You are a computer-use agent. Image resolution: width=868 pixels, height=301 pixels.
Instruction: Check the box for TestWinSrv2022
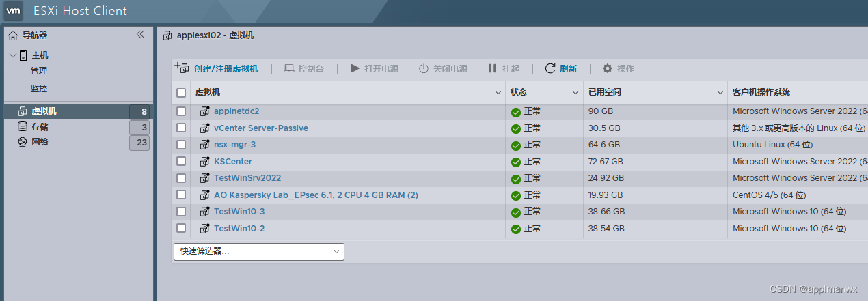pyautogui.click(x=181, y=178)
